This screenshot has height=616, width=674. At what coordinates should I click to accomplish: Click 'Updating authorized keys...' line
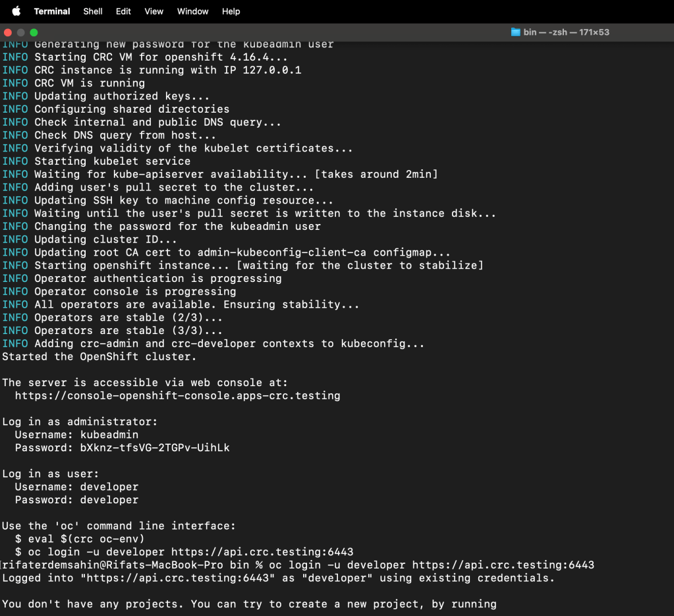coord(105,96)
